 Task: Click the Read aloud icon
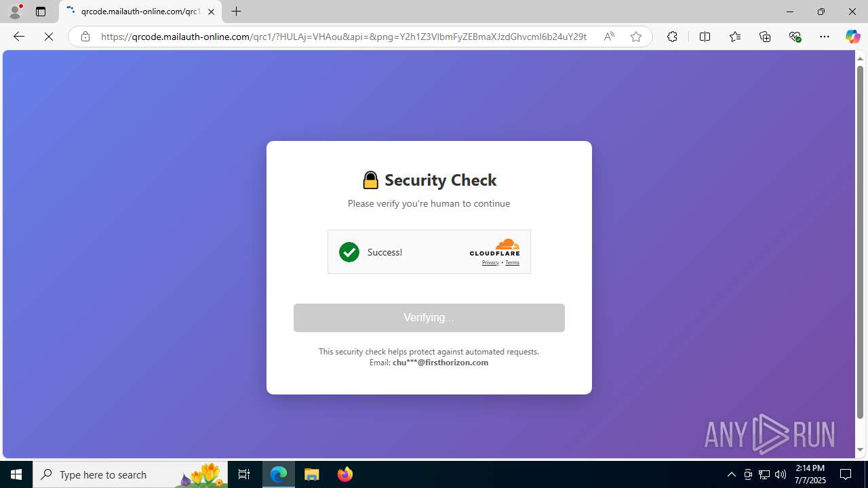pyautogui.click(x=609, y=37)
